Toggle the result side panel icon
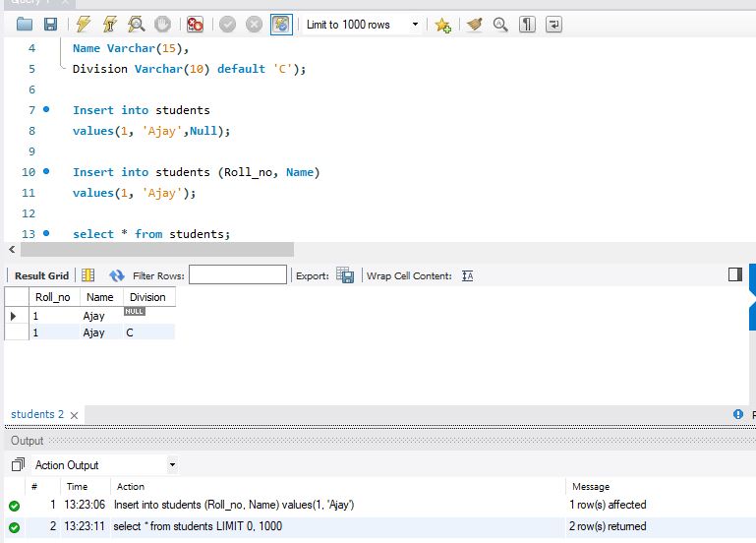 click(x=735, y=274)
